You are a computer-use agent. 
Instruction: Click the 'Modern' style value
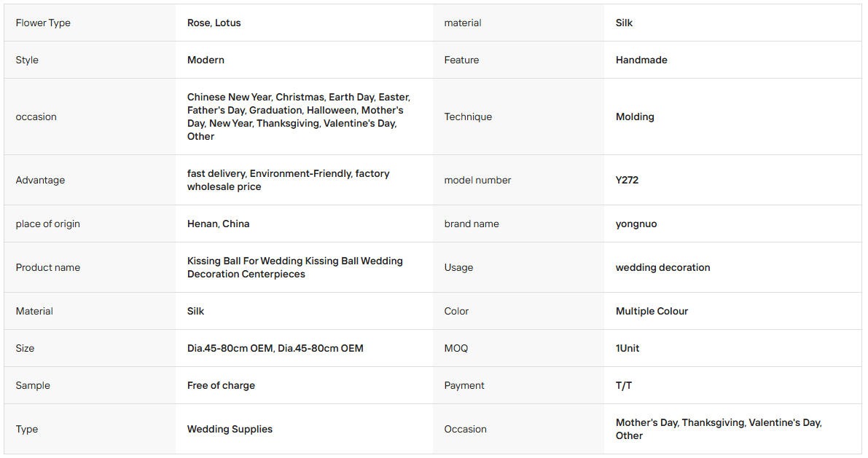[206, 60]
